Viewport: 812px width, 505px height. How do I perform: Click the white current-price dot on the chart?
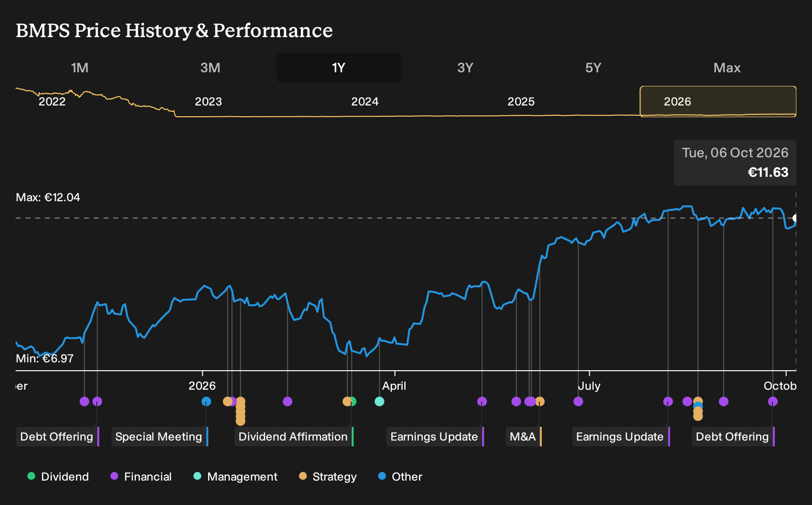[795, 218]
